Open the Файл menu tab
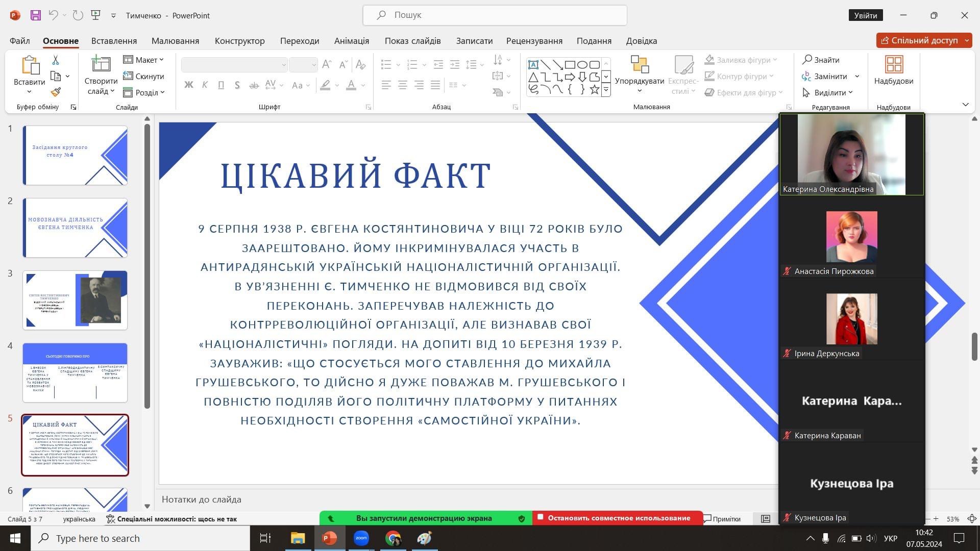This screenshot has height=551, width=980. [19, 41]
